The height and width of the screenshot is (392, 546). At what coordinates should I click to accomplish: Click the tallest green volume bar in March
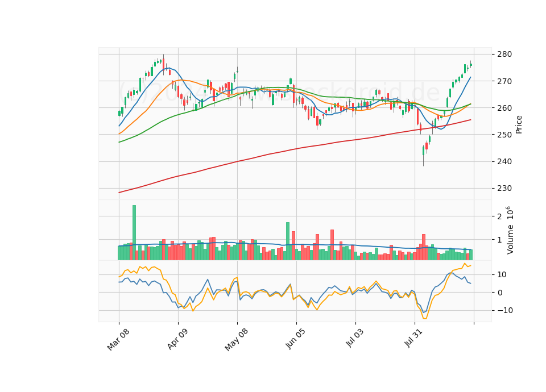[x=134, y=232]
